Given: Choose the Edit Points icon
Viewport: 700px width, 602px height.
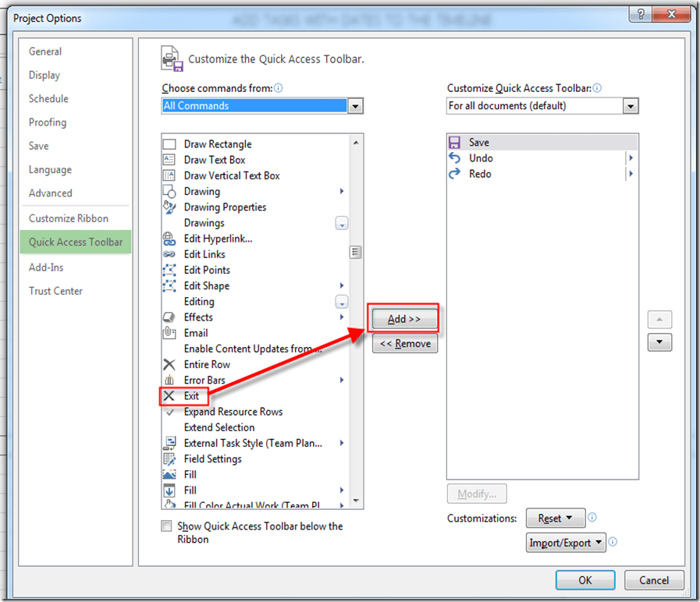Looking at the screenshot, I should point(169,270).
